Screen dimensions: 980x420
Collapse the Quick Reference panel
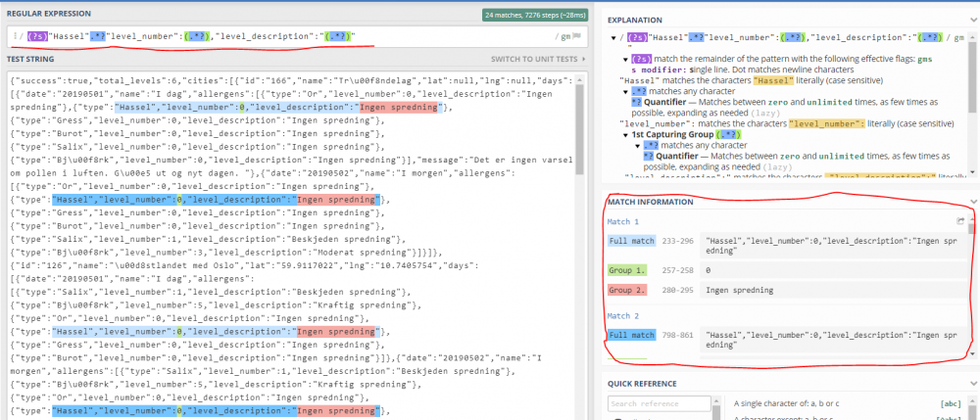(972, 383)
